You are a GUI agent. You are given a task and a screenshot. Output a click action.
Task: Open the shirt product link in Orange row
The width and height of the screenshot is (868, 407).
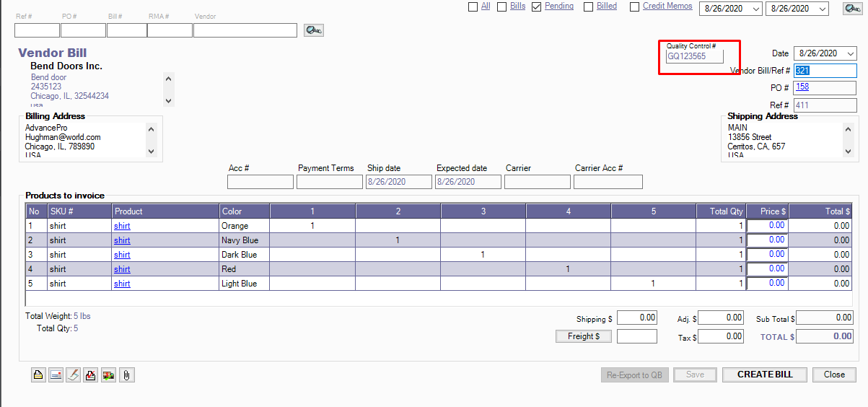122,226
